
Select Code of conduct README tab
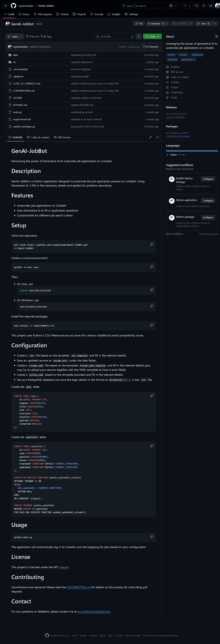point(38,137)
